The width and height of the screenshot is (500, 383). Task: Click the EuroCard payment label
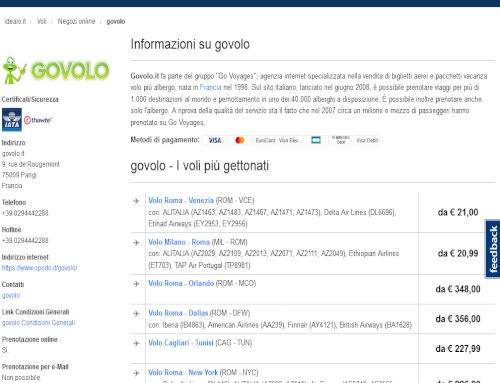pos(265,140)
